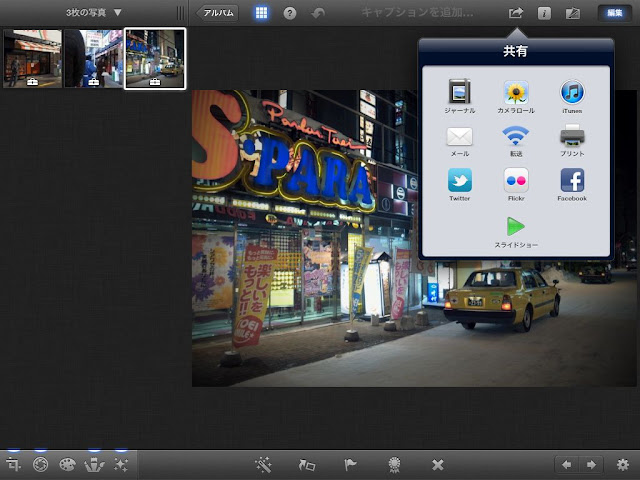Viewport: 640px width, 480px height.
Task: Flag this photo
Action: 350,464
